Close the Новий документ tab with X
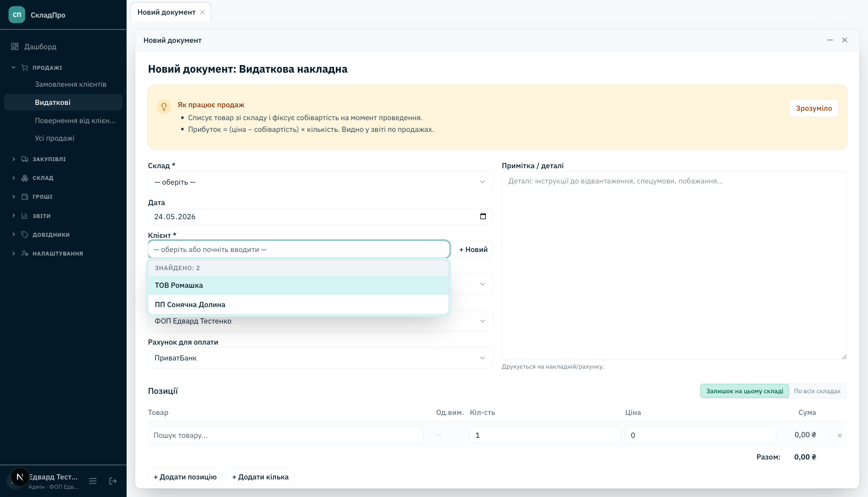This screenshot has width=868, height=497. coord(202,12)
